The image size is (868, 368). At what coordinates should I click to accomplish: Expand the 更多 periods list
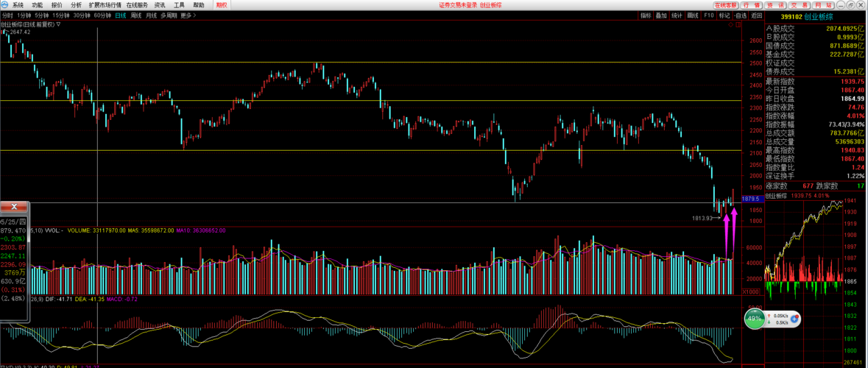tap(188, 15)
